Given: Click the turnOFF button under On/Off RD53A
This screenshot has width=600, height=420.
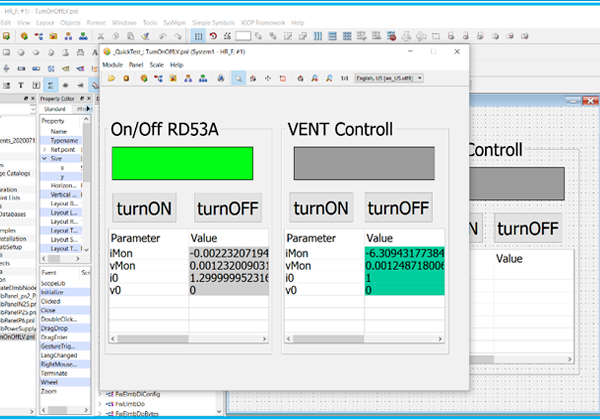Looking at the screenshot, I should [x=228, y=208].
